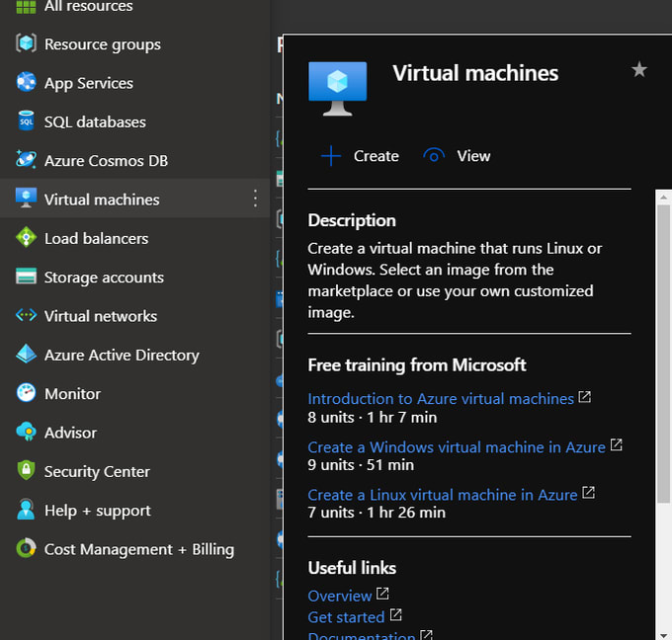Screen dimensions: 672x640
Task: Click the eye icon next to View
Action: click(x=434, y=155)
